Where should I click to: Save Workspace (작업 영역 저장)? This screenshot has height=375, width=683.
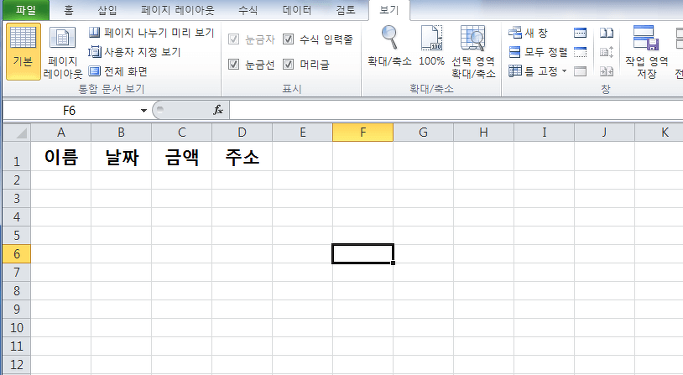point(646,51)
